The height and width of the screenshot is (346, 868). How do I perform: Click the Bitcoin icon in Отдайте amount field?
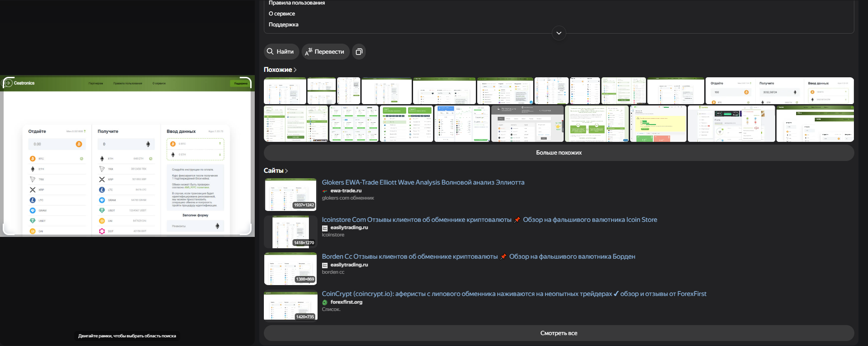(x=79, y=144)
